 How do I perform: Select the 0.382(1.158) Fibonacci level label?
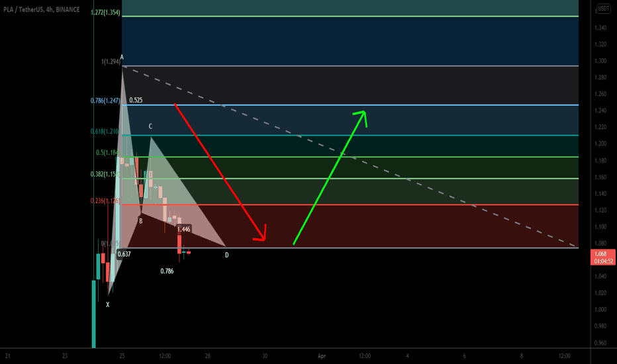tap(105, 174)
